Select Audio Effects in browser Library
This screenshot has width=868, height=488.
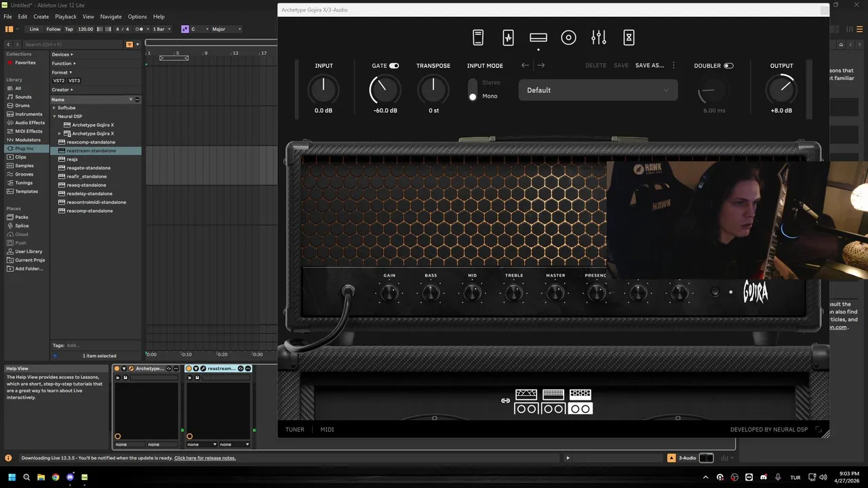[30, 123]
